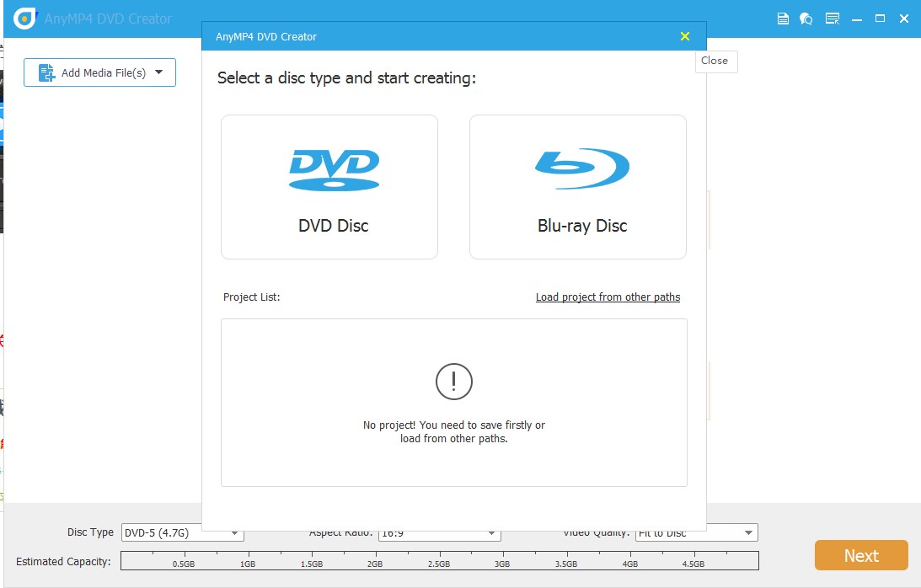Open the Aspect Ratio 16:9 dropdown
The width and height of the screenshot is (921, 588).
[x=439, y=533]
